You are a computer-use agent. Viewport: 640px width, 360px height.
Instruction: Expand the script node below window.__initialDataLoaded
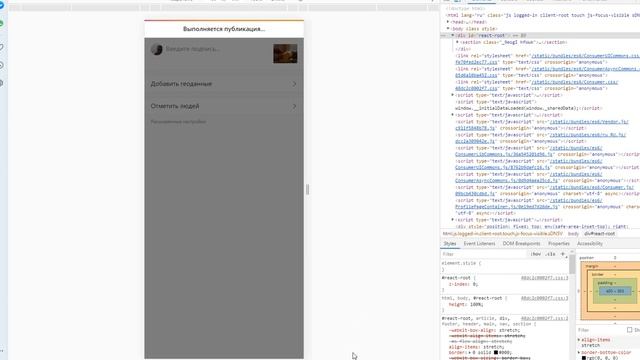point(453,115)
